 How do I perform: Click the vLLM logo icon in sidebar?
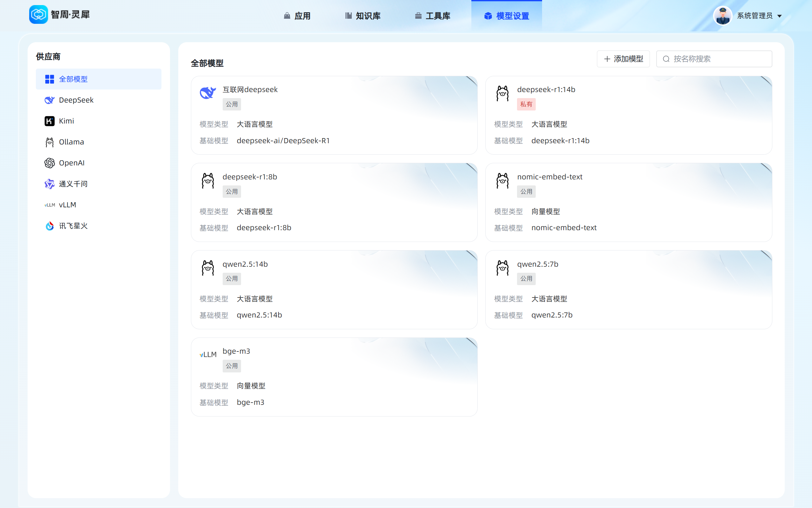coord(50,205)
